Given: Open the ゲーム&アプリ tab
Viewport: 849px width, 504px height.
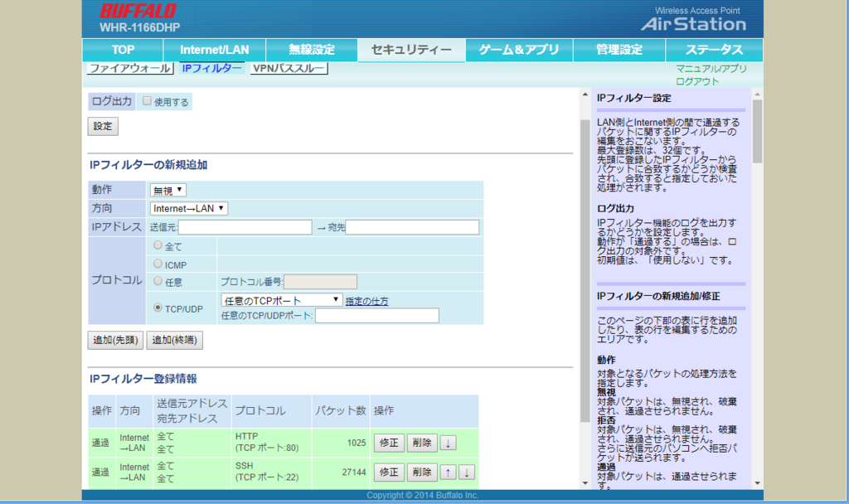Looking at the screenshot, I should (x=519, y=50).
